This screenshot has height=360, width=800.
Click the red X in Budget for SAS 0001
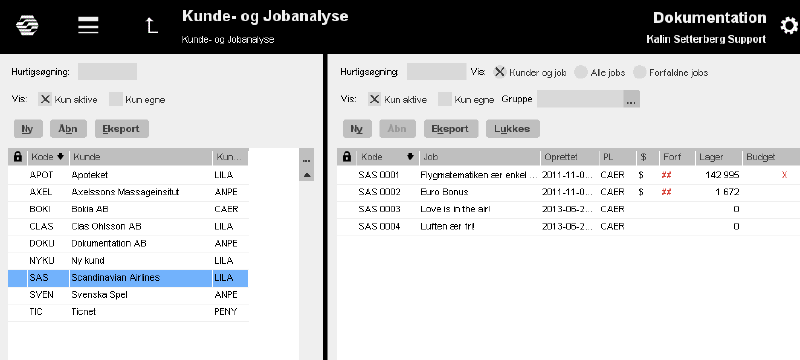[x=784, y=175]
